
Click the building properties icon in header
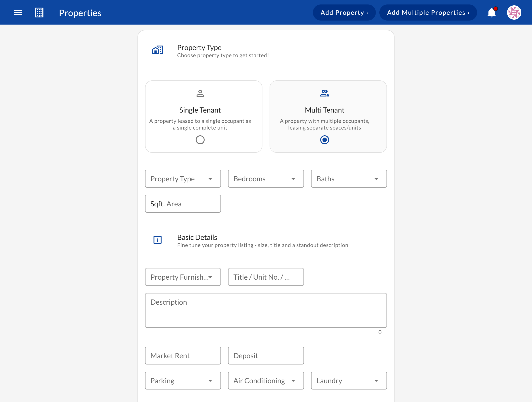click(x=39, y=13)
